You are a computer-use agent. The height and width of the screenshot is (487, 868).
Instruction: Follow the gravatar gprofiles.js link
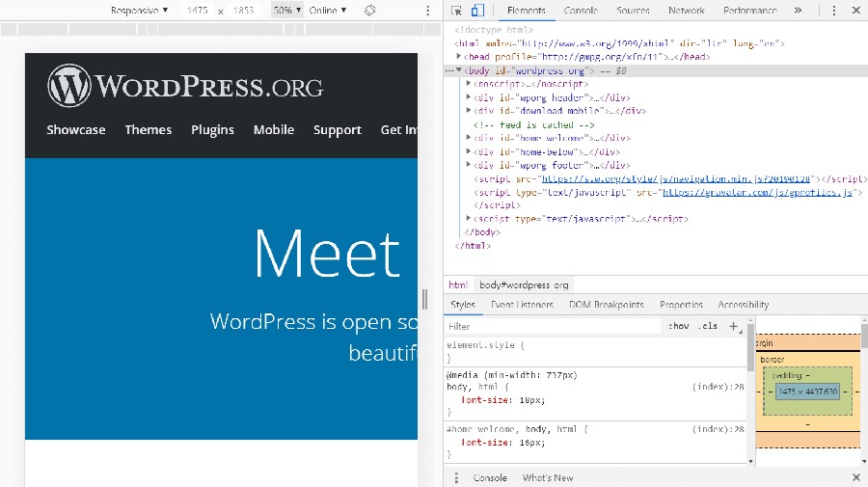coord(757,192)
